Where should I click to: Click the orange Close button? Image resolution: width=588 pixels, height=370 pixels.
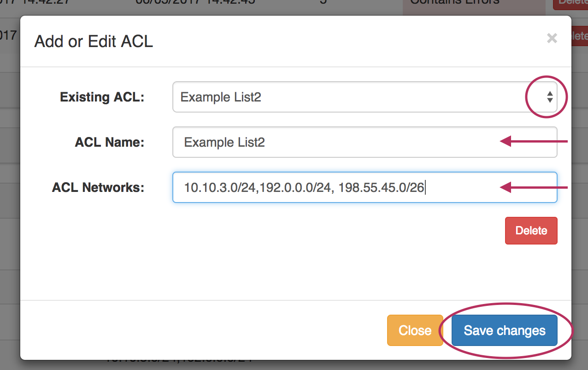[x=415, y=330]
